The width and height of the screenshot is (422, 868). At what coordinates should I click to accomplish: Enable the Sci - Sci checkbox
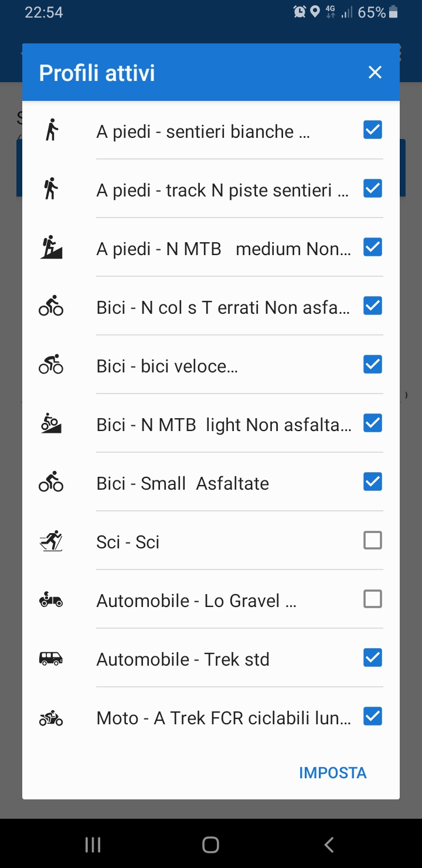[x=373, y=540]
